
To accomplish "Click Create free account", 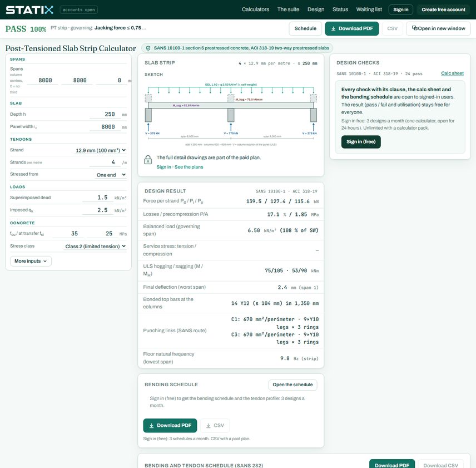I will tap(443, 9).
